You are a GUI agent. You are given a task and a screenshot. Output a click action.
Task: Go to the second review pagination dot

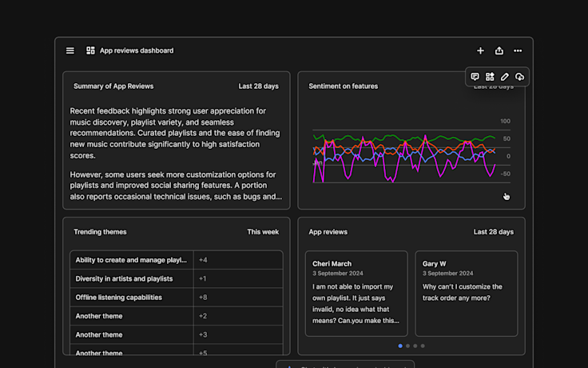407,346
